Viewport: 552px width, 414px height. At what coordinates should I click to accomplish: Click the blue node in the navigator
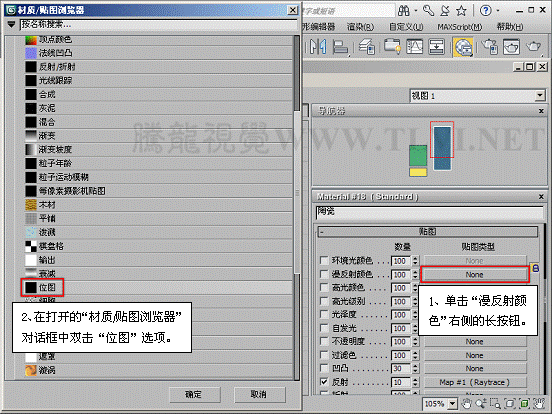[x=442, y=148]
